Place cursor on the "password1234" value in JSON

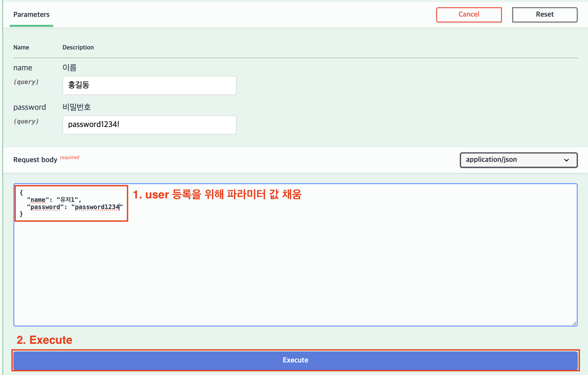point(97,207)
